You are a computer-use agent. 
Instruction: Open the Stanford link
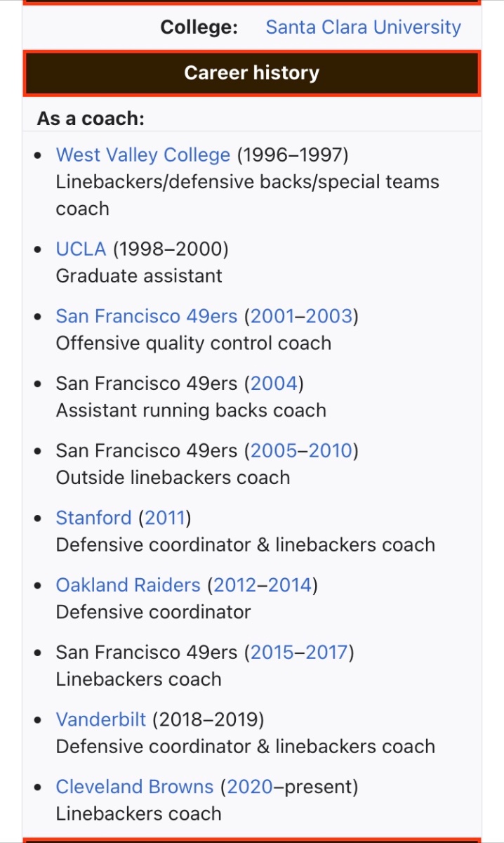[x=93, y=518]
